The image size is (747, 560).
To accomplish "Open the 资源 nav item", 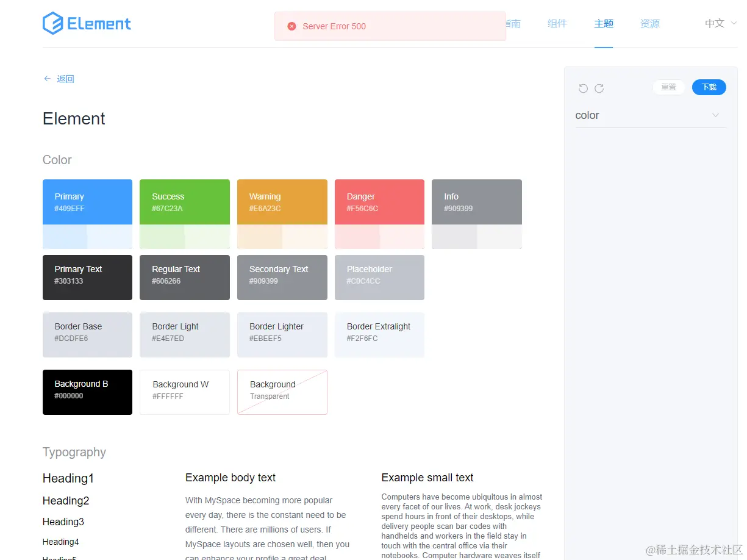I will pos(650,24).
